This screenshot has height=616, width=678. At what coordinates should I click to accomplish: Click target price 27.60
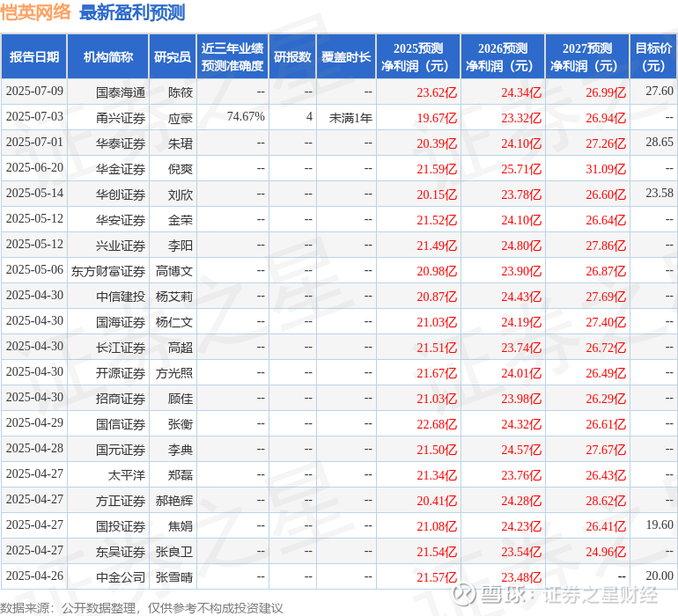click(x=660, y=91)
